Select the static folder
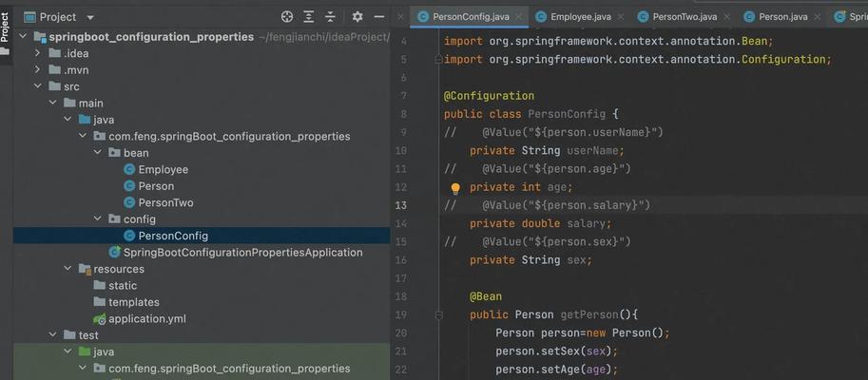Screen dimensions: 868x380 tap(123, 286)
